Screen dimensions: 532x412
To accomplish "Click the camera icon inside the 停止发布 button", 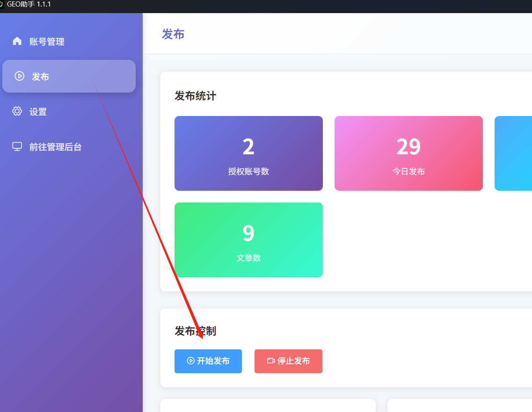I will [x=270, y=361].
